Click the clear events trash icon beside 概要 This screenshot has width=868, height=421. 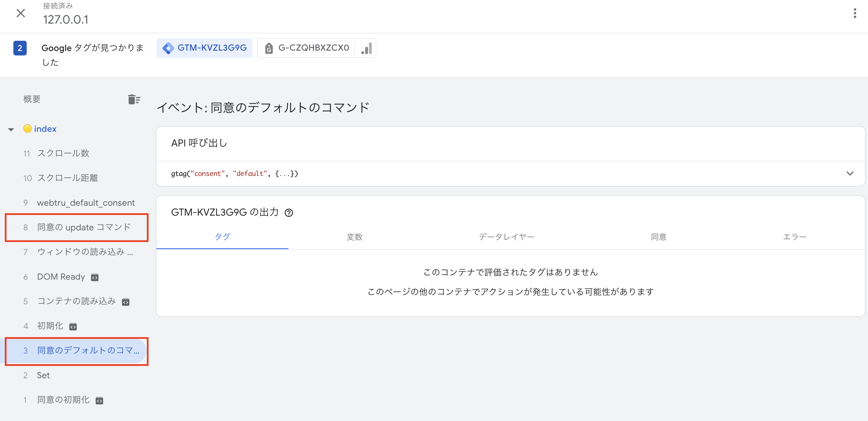tap(134, 99)
